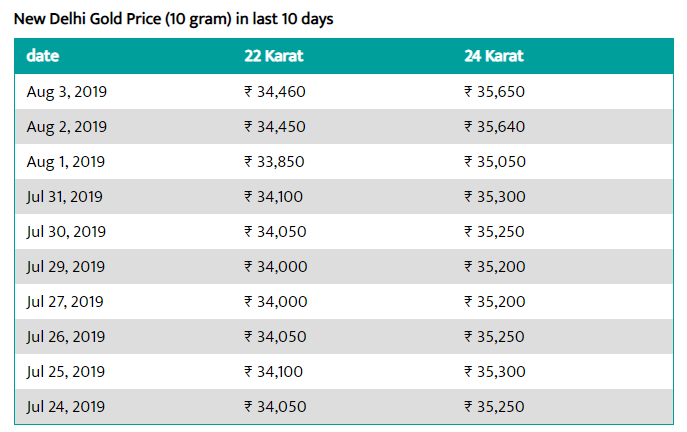This screenshot has height=432, width=687.
Task: Select the Aug 1, 2019 row date
Action: click(66, 162)
